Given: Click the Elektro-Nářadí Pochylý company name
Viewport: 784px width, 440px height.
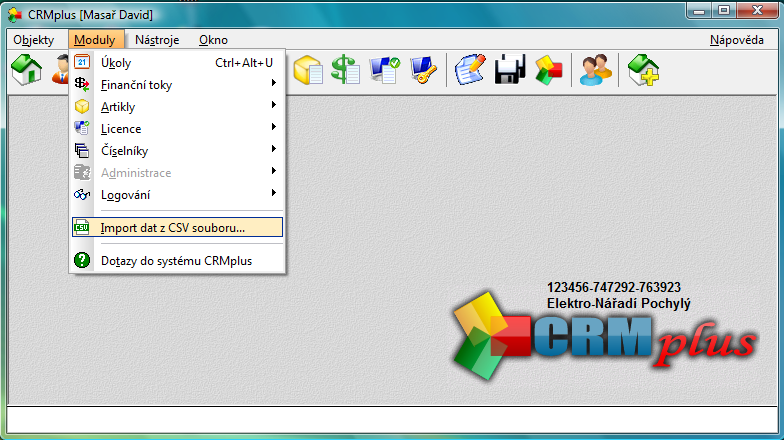Looking at the screenshot, I should [x=618, y=304].
